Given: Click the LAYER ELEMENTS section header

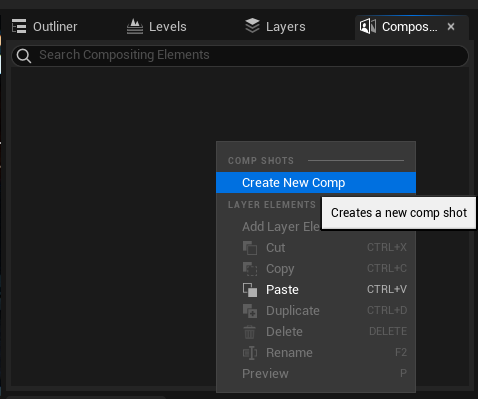Looking at the screenshot, I should pos(272,205).
